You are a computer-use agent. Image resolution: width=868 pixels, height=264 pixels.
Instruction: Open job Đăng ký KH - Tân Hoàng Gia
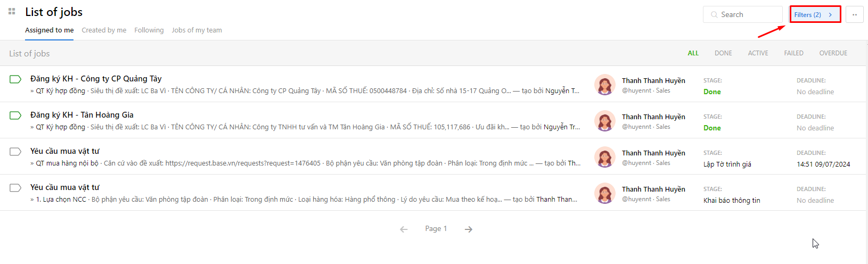pyautogui.click(x=82, y=115)
